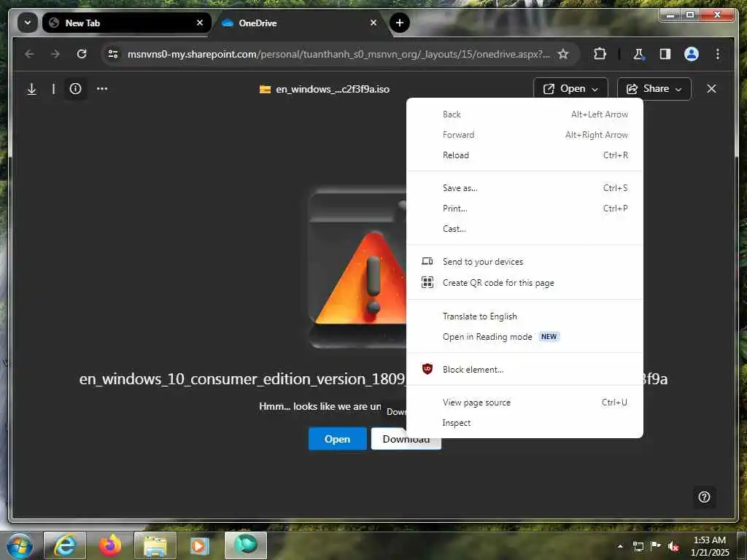Choose Send to your devices
The height and width of the screenshot is (560, 747).
tap(525, 262)
